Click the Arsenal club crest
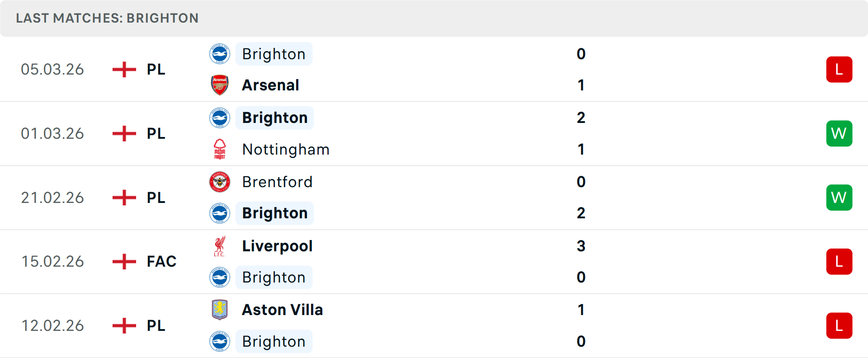The height and width of the screenshot is (358, 868). [x=220, y=85]
